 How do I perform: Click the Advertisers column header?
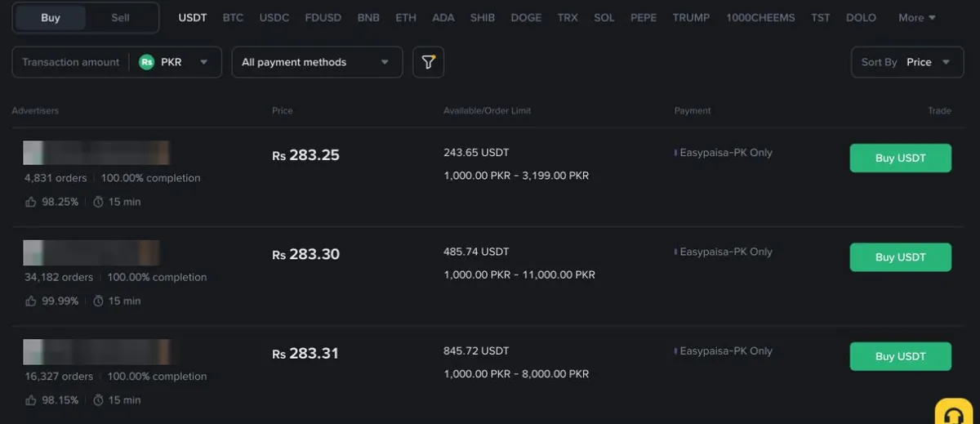point(35,110)
